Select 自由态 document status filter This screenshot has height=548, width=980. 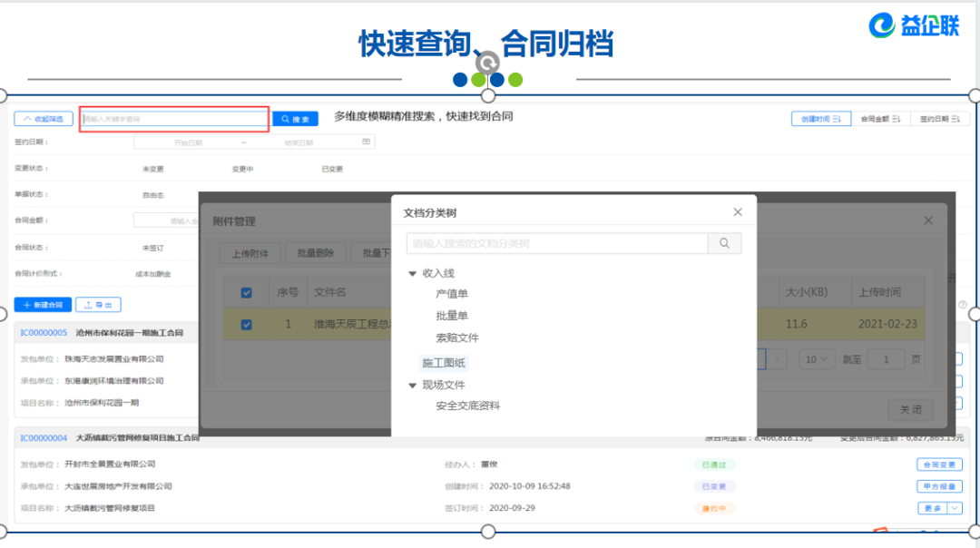153,195
